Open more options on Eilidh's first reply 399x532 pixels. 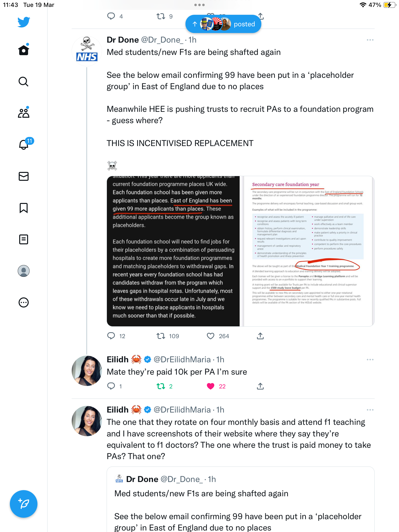pyautogui.click(x=370, y=360)
